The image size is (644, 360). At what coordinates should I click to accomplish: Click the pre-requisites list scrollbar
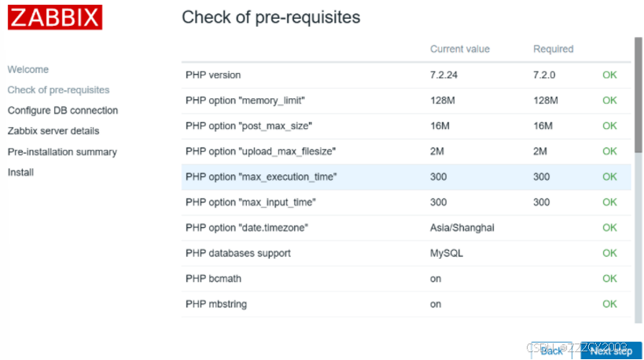[x=638, y=94]
